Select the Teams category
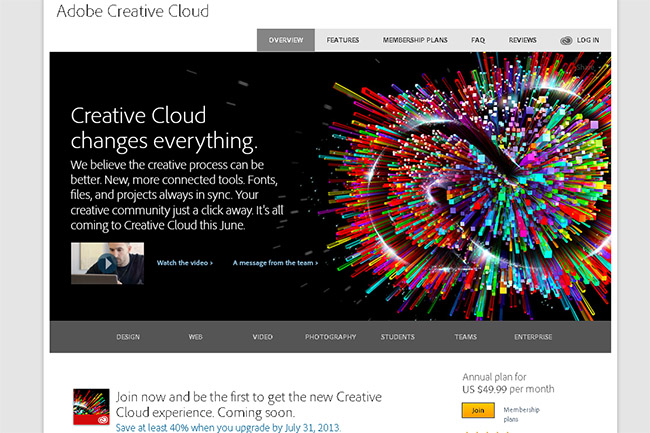This screenshot has width=650, height=433. coord(466,337)
